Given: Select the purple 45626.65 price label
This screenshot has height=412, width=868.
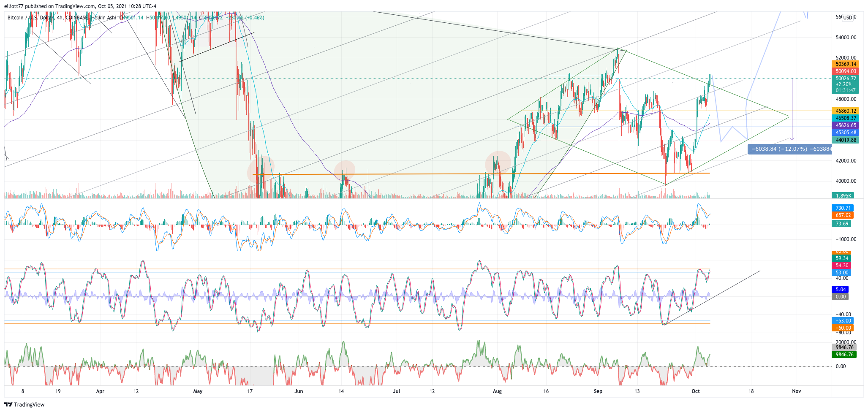Looking at the screenshot, I should point(845,125).
